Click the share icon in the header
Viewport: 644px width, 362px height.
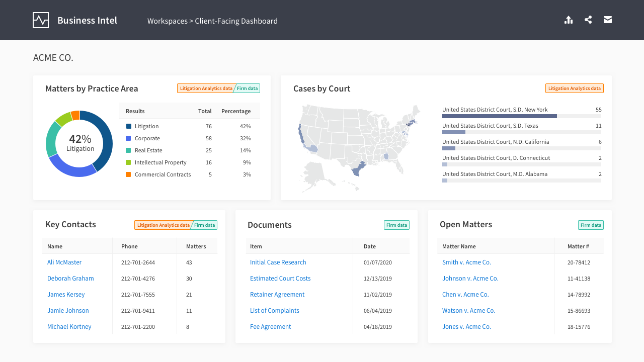click(588, 20)
